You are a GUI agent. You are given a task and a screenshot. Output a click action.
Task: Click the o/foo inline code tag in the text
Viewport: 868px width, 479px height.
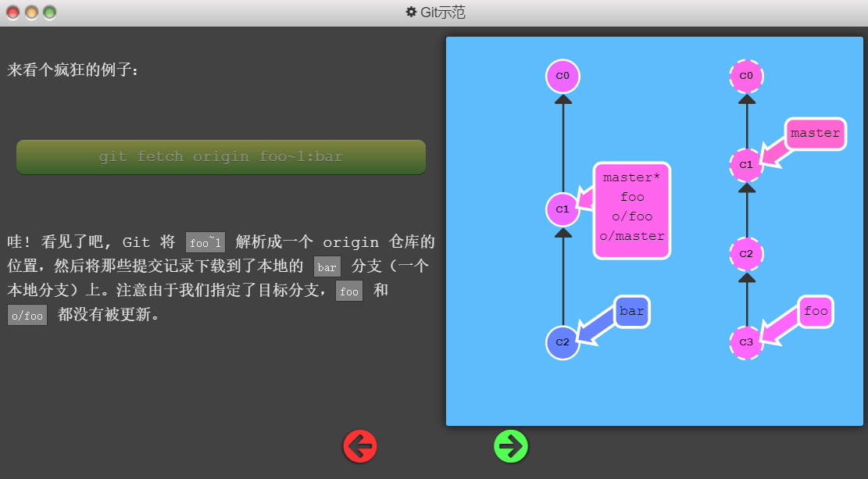[x=27, y=316]
